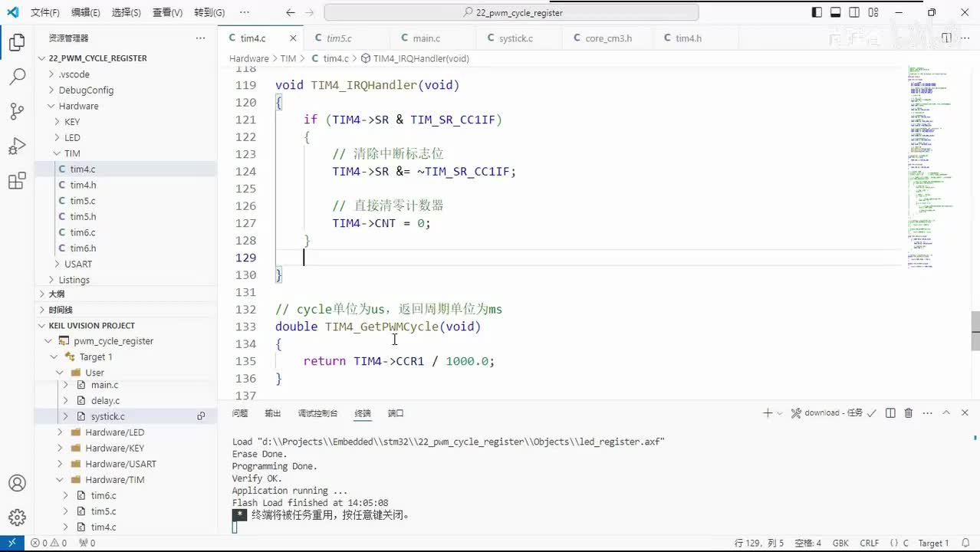Show more menu items with ellipsis
The height and width of the screenshot is (552, 980).
[x=244, y=12]
